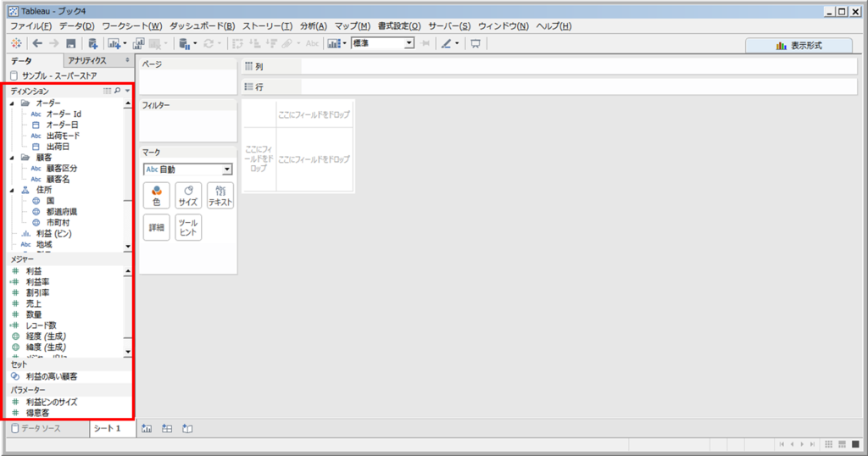
Task: Select サンプル - スーパーストア data source
Action: click(x=59, y=75)
